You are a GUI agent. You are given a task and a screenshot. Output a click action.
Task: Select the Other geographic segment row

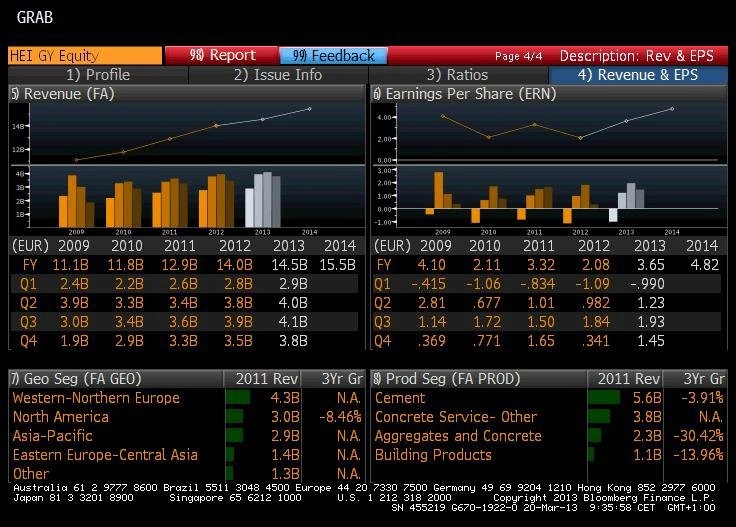click(x=187, y=474)
